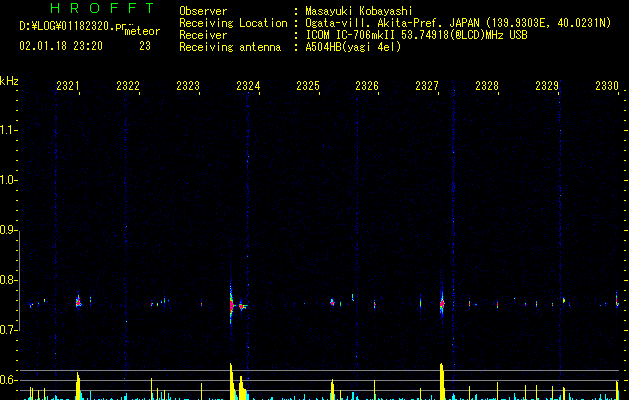Click the 1.1 kHz axis label
The image size is (629, 400).
(x=9, y=130)
